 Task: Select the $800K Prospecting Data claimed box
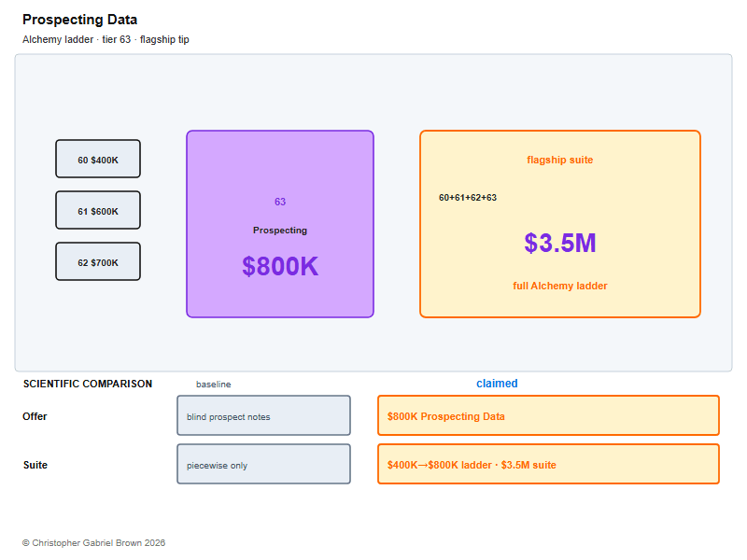click(548, 415)
